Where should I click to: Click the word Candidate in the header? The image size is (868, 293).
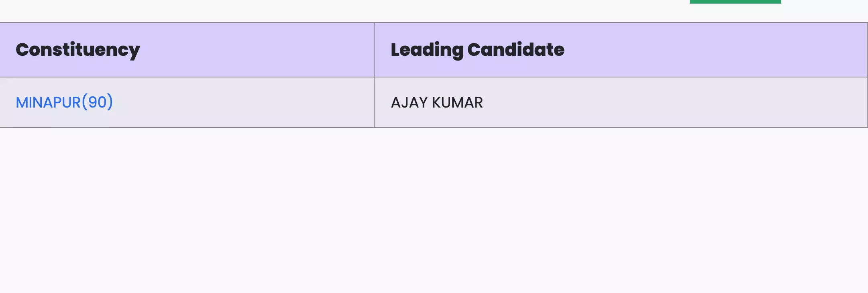pyautogui.click(x=516, y=50)
